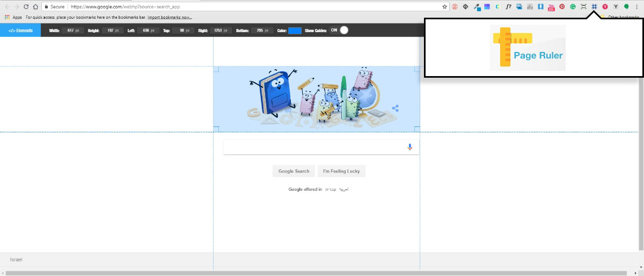Open the gray grid extension icon
This screenshot has height=276, width=644.
530,7
